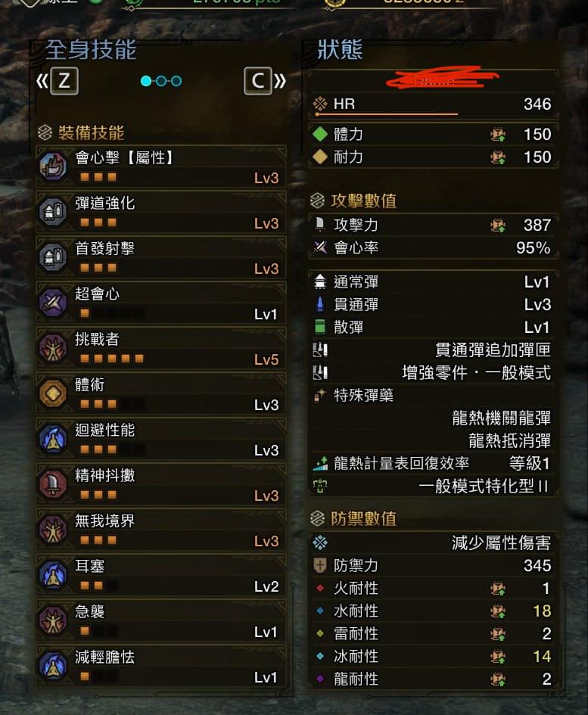Click the 超會心 skill icon

coord(53,303)
